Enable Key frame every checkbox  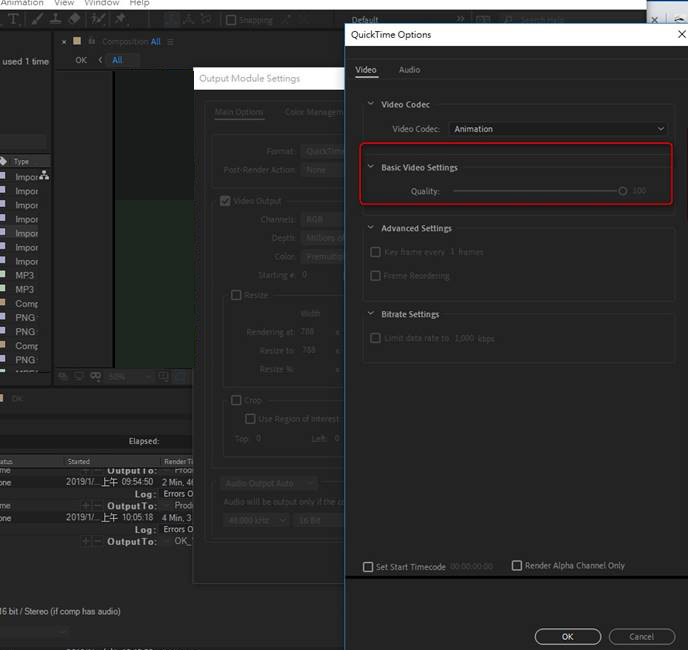(x=375, y=252)
